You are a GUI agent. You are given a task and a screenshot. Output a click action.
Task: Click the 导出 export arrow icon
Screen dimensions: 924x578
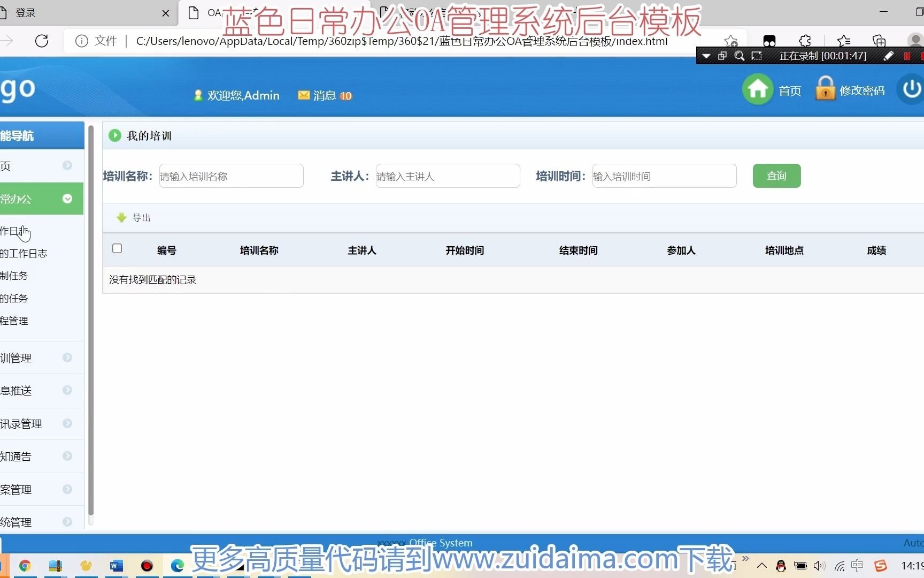click(x=121, y=217)
